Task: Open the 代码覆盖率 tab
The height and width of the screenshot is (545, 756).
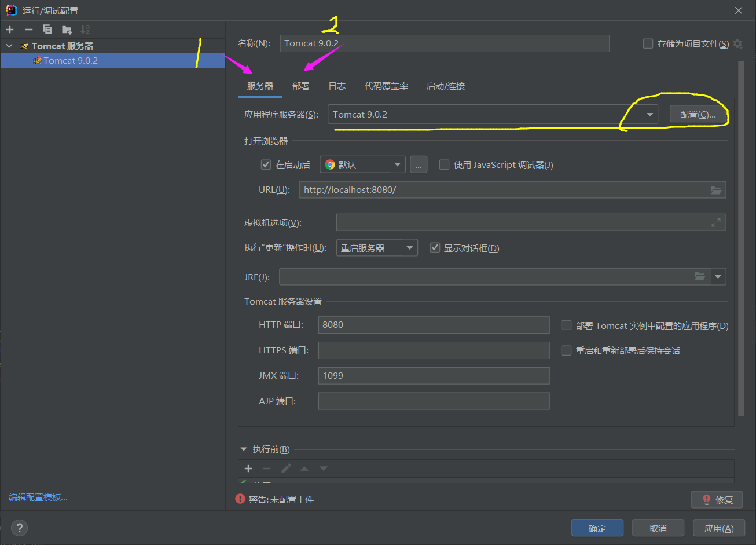Action: [x=386, y=86]
